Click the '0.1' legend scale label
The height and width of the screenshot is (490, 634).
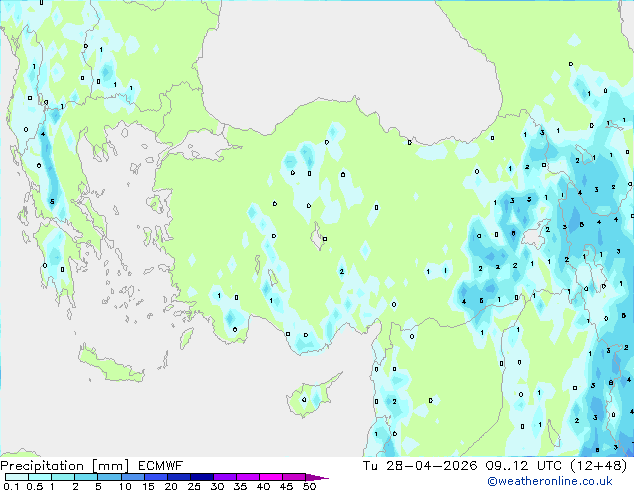[x=11, y=486]
